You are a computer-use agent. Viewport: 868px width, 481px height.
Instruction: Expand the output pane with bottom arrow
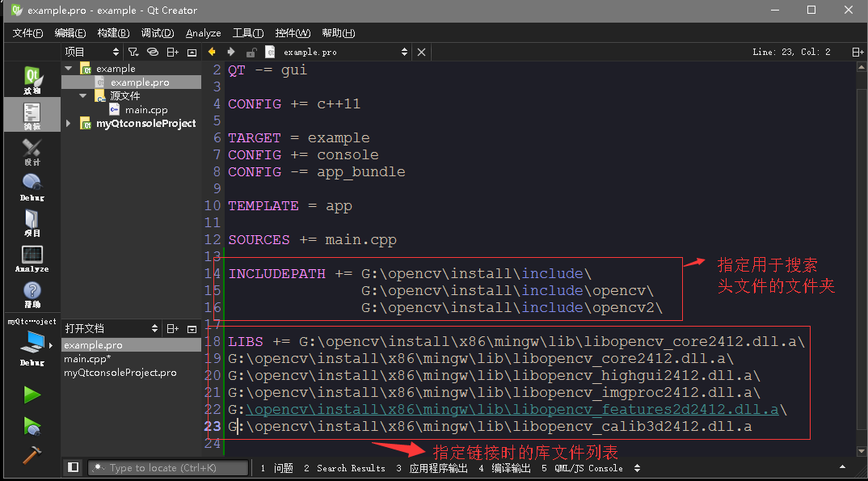[842, 468]
